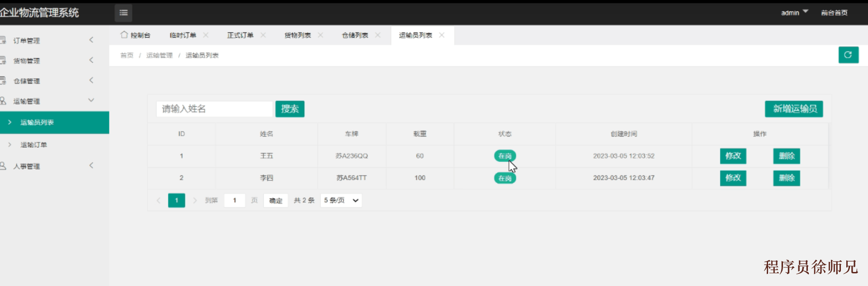Close the 临时订单 tab
The image size is (868, 286).
point(206,35)
